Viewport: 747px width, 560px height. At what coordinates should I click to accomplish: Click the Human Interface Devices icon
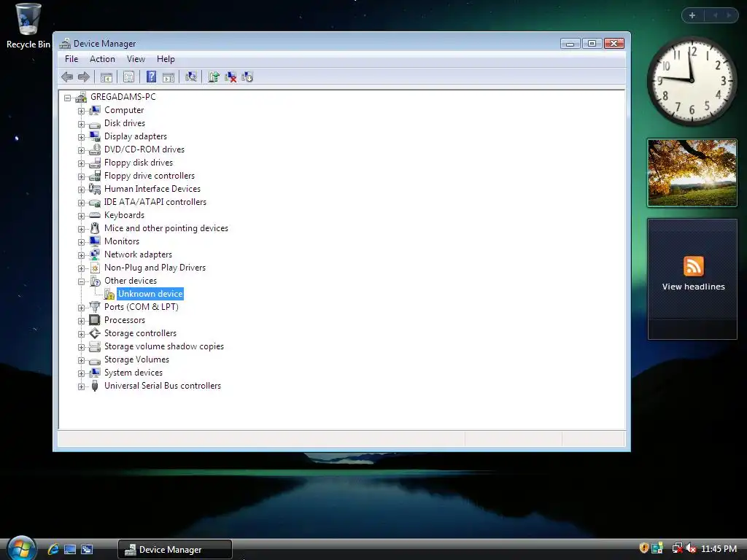(95, 189)
